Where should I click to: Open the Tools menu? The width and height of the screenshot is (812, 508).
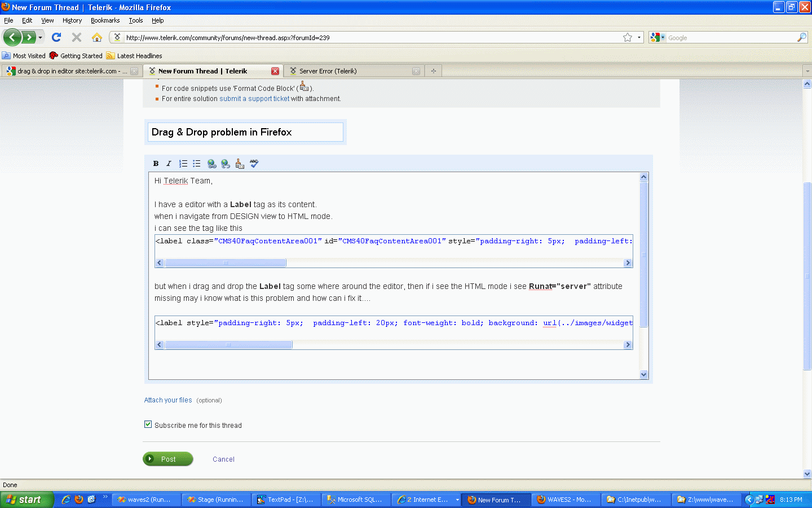(136, 20)
